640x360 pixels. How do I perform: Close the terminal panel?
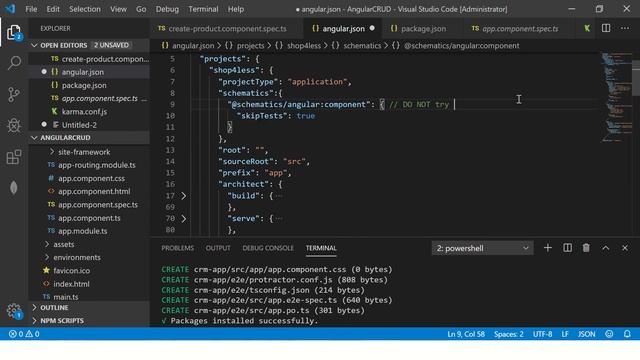[x=625, y=248]
